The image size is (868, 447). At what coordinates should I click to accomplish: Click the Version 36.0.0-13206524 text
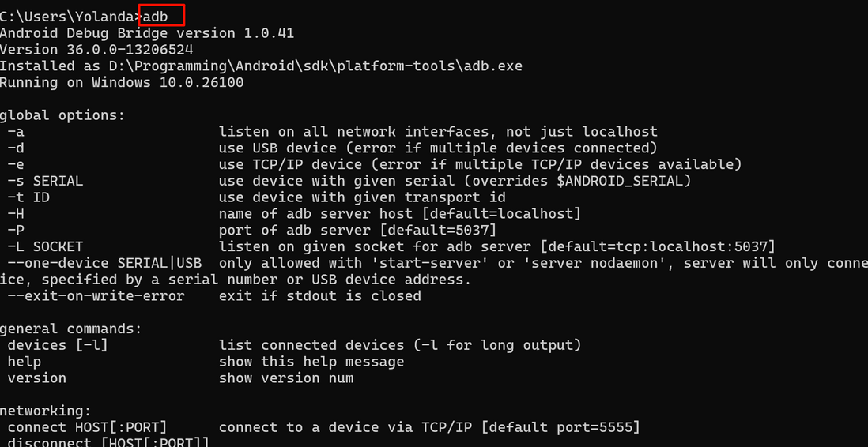[x=96, y=50]
